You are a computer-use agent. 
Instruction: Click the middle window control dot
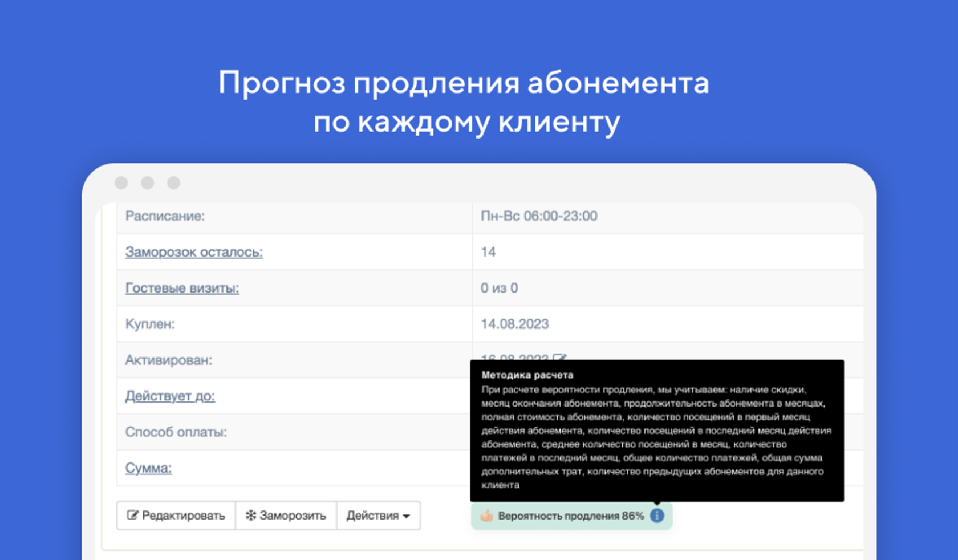pyautogui.click(x=147, y=183)
